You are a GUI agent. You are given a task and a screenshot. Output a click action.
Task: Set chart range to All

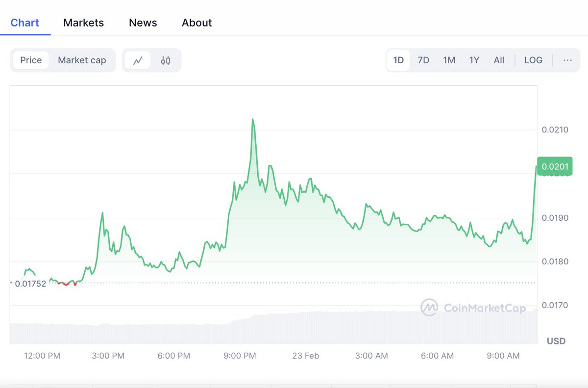click(499, 60)
